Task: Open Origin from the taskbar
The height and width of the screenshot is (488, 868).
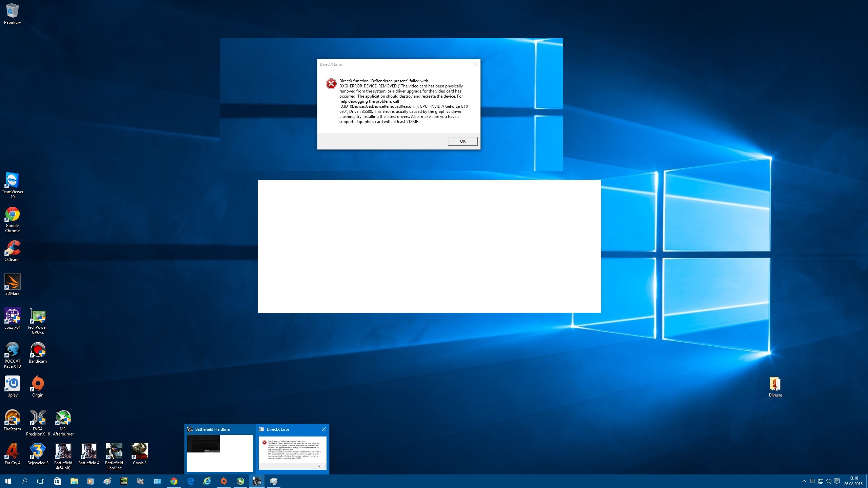Action: click(223, 481)
